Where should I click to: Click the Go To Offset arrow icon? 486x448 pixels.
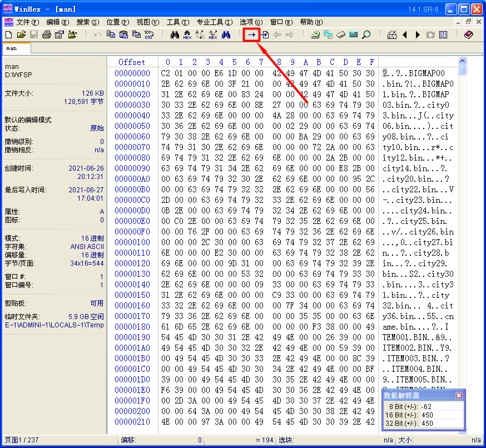click(x=252, y=35)
